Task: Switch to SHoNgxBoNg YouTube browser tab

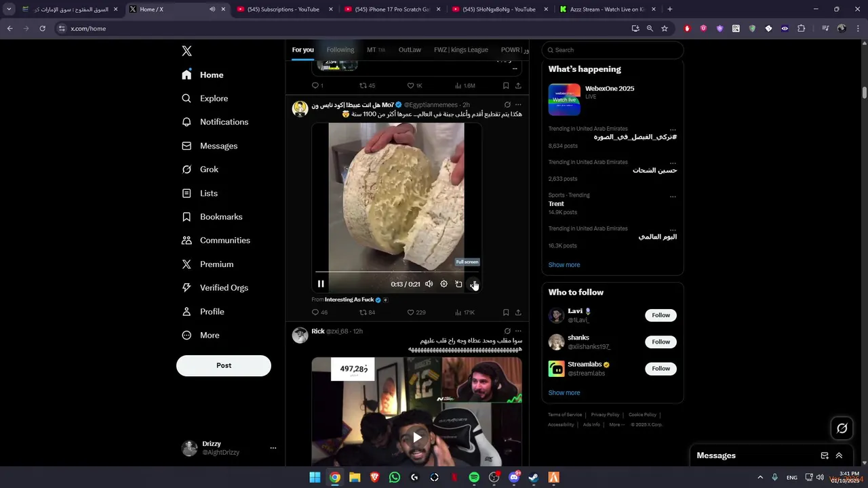Action: (498, 9)
